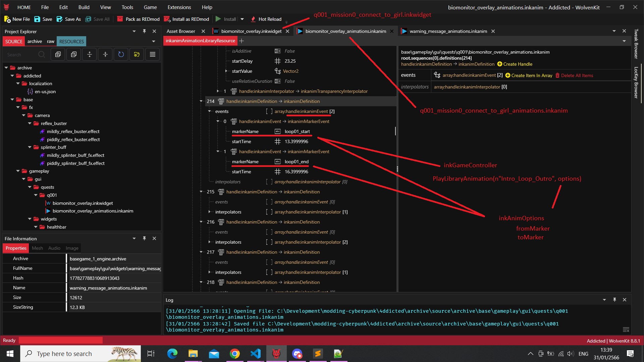This screenshot has width=644, height=362.
Task: Select the raw tab in Project Explorer
Action: pos(51,41)
